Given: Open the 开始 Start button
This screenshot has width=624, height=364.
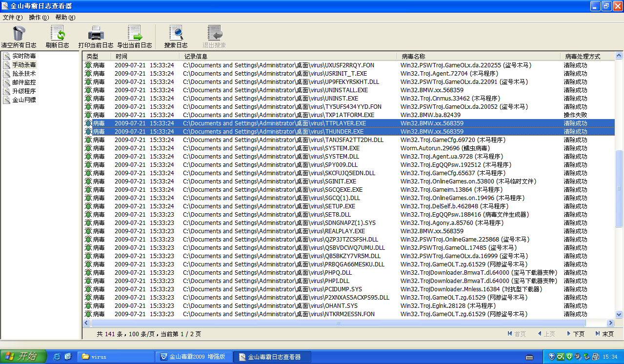Looking at the screenshot, I should tap(23, 357).
